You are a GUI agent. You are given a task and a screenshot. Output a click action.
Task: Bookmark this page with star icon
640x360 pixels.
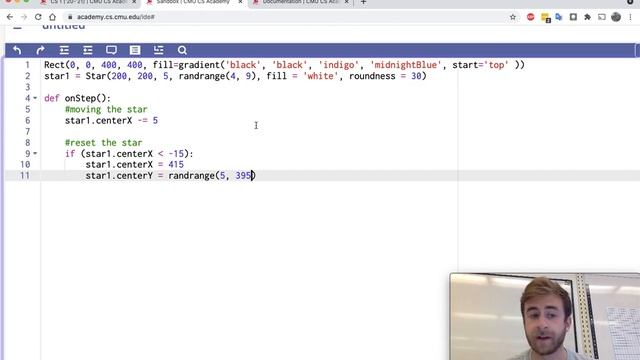click(x=513, y=17)
